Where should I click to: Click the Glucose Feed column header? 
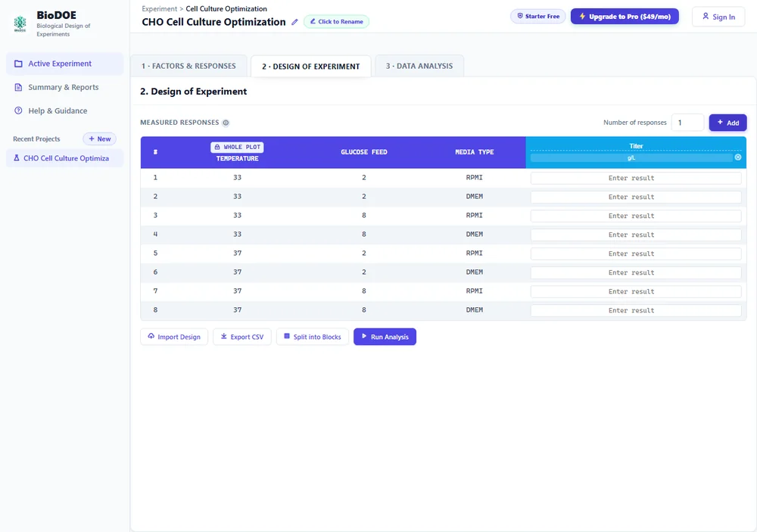click(364, 152)
